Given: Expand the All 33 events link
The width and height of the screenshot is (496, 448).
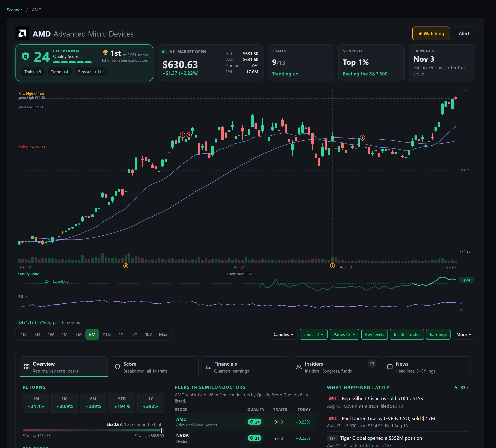Looking at the screenshot, I should point(461,388).
